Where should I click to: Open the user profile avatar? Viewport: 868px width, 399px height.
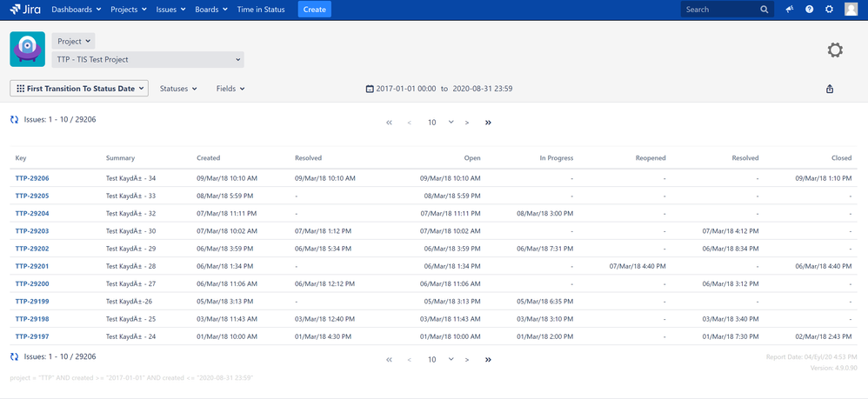coord(851,10)
